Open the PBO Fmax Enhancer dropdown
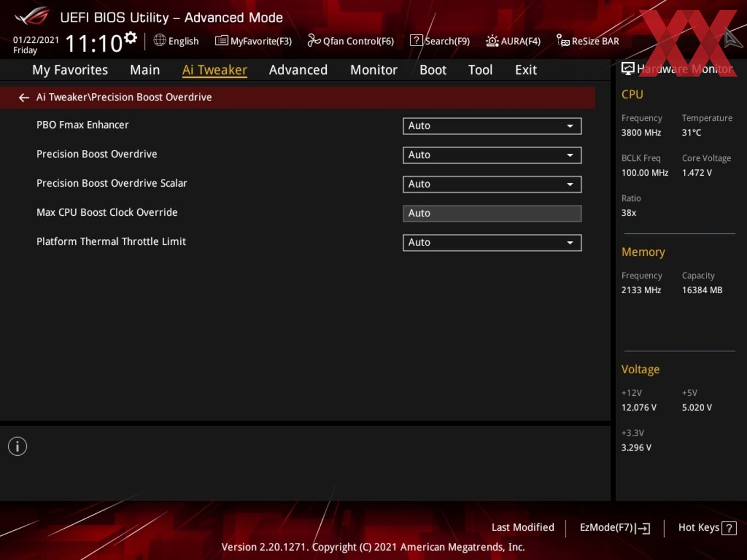This screenshot has height=560, width=747. click(x=492, y=126)
